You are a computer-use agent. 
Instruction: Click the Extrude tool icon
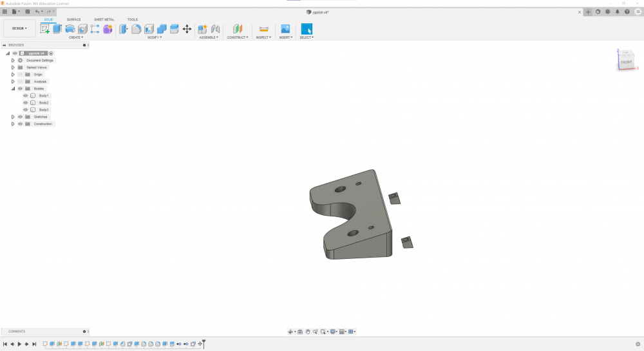57,28
